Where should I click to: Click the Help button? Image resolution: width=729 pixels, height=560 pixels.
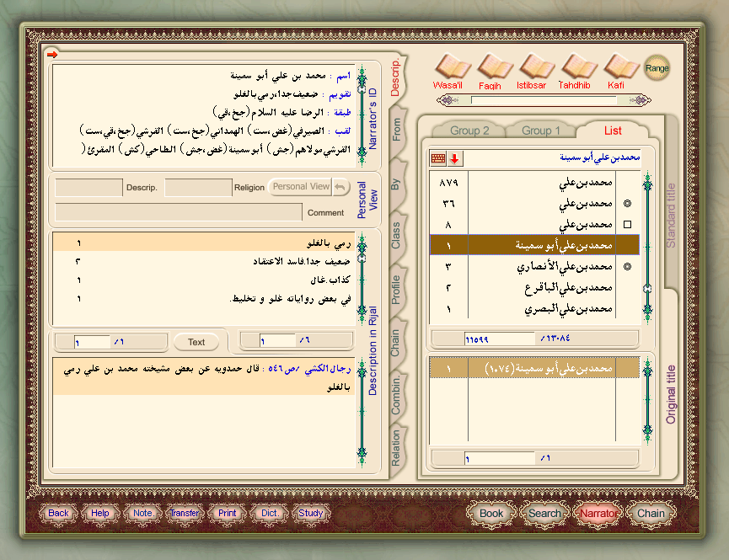coord(100,513)
